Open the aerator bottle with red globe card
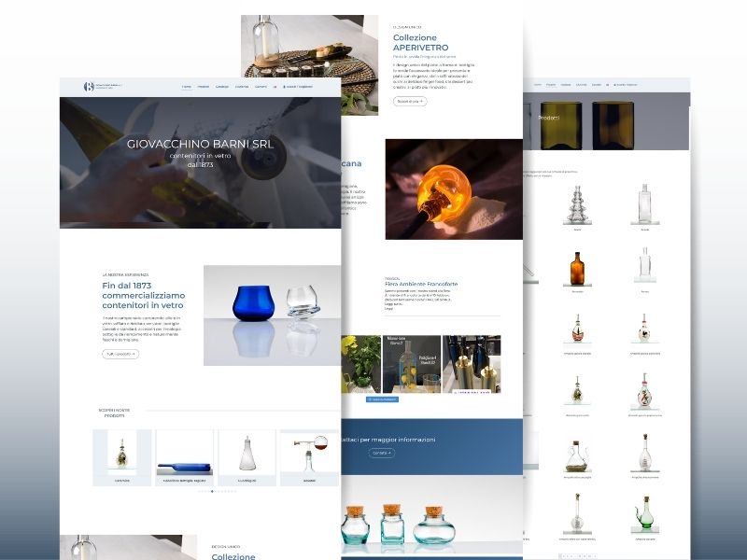Screen dimensions: 747x560 310,457
